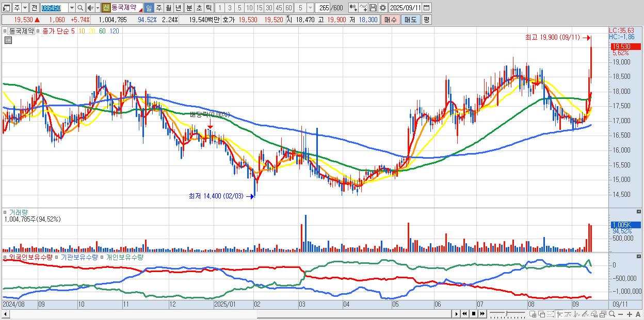Choose the 3 interval button
Image resolution: width=644 pixels, height=320 pixels.
click(x=229, y=8)
